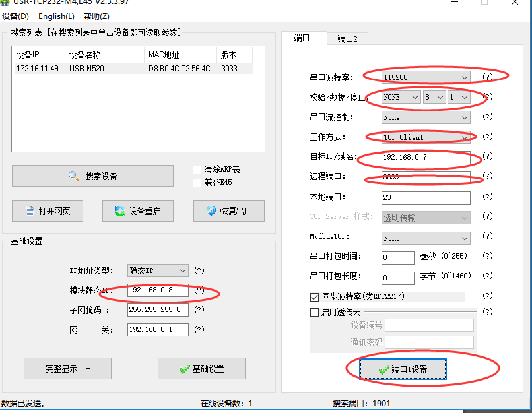The height and width of the screenshot is (413, 532).
Task: Switch to the 端口2 tab
Action: [x=347, y=39]
